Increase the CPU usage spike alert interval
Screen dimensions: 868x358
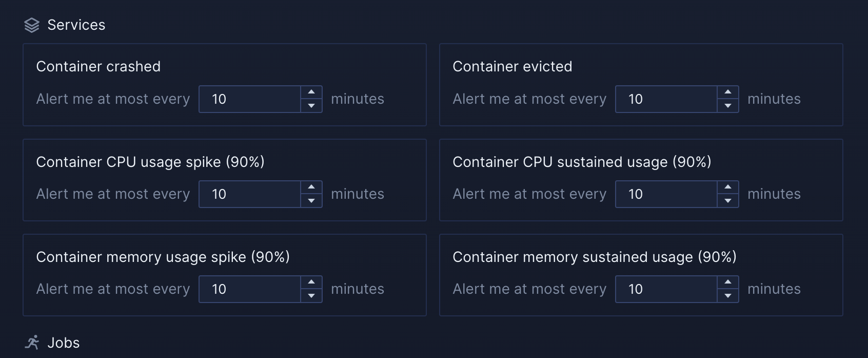tap(311, 188)
